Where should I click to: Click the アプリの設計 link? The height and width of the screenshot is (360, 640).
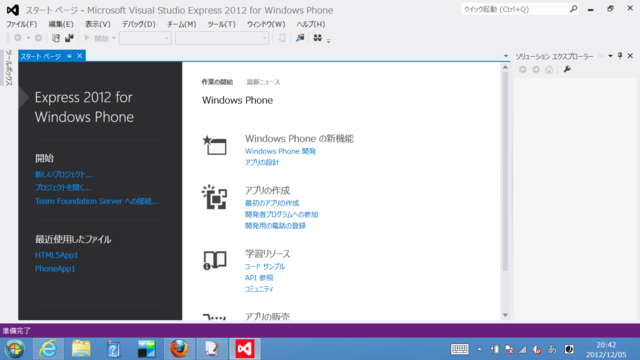tap(262, 162)
